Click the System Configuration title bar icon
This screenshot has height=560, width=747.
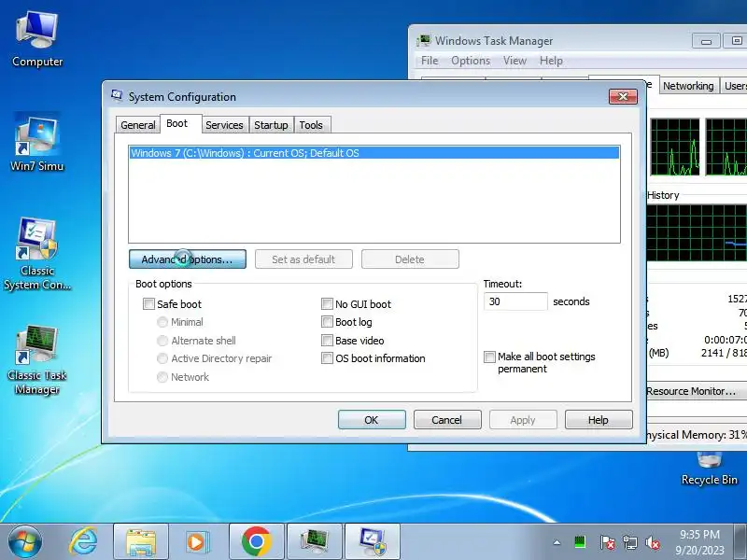point(117,95)
